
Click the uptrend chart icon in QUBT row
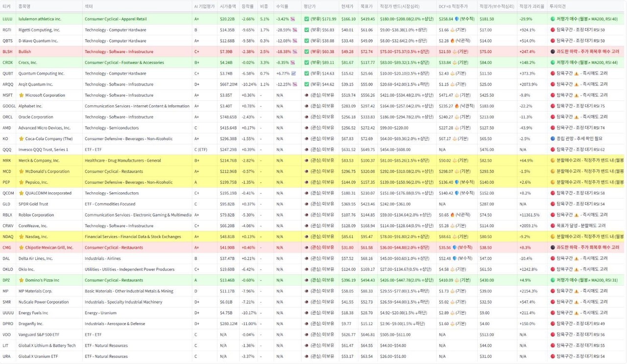pos(293,73)
